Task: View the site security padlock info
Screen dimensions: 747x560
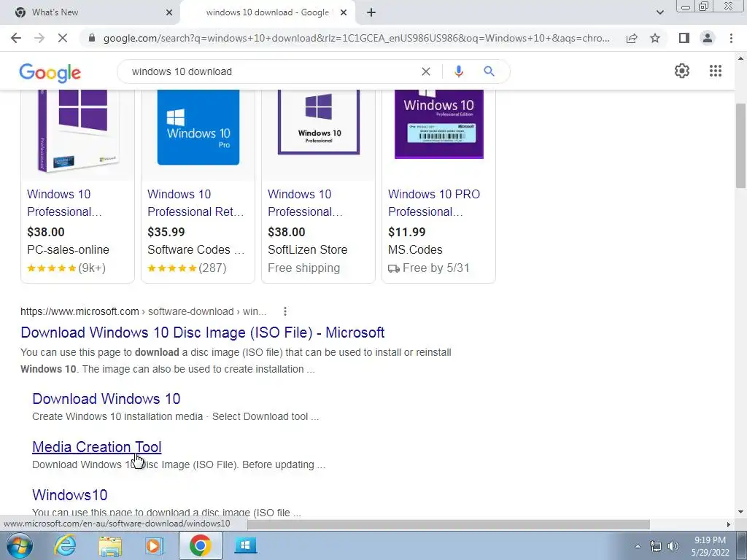Action: [92, 38]
